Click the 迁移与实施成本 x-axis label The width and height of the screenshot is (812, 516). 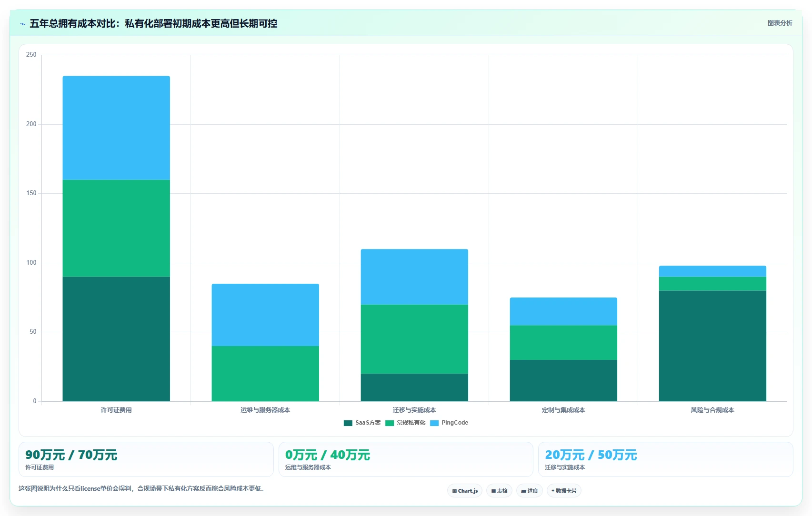[x=414, y=410]
